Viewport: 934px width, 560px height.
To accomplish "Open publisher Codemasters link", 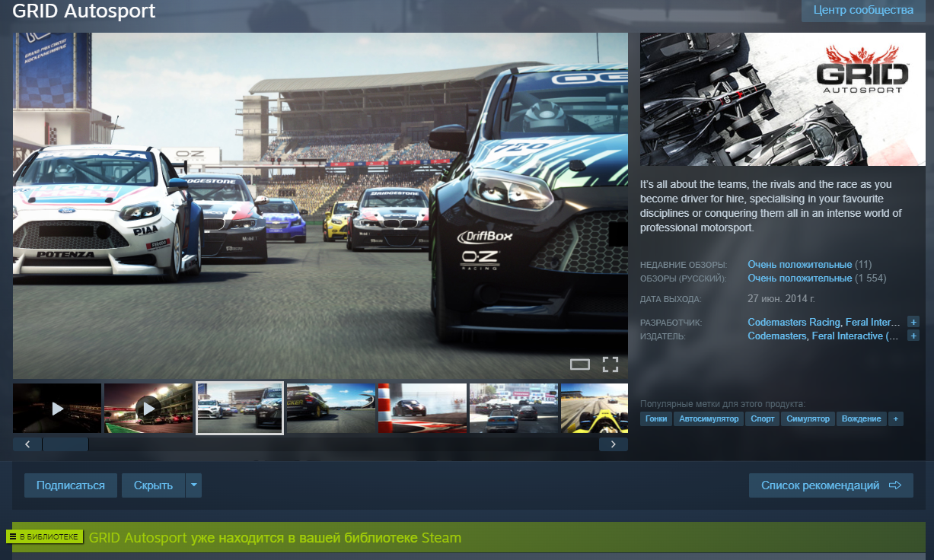I will coord(776,336).
